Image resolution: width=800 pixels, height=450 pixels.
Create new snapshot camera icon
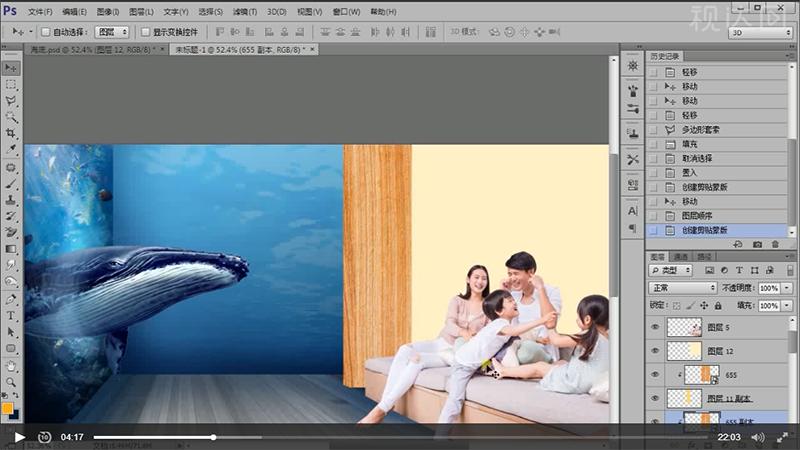click(x=757, y=244)
